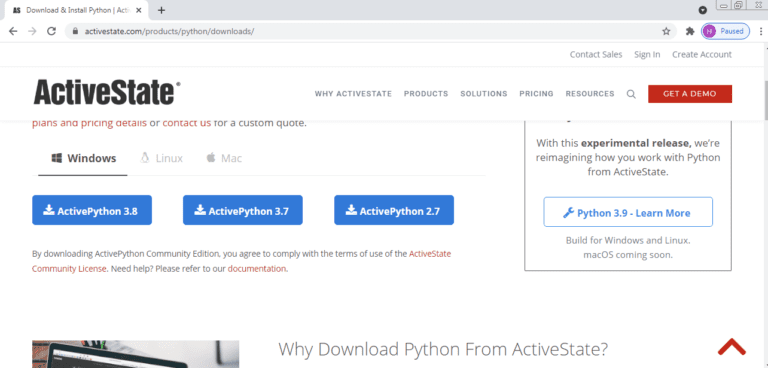Click the Sign In link
The width and height of the screenshot is (768, 368).
click(x=647, y=54)
